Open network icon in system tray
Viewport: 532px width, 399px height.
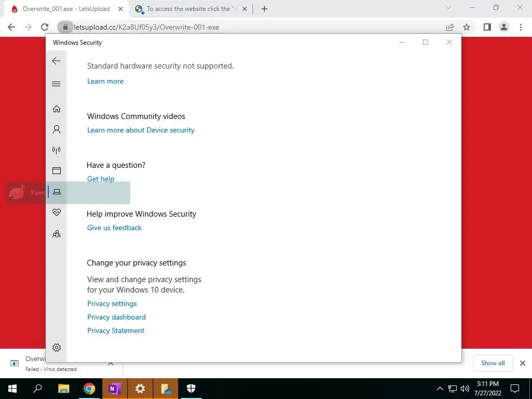[453, 389]
